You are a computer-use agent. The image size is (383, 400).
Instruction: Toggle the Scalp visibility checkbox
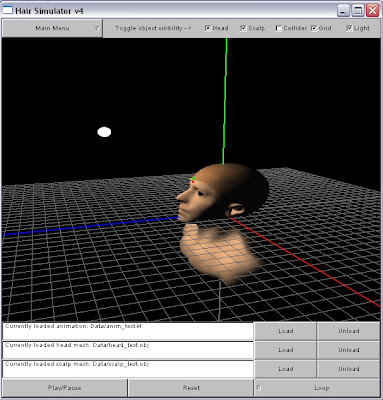pos(243,28)
